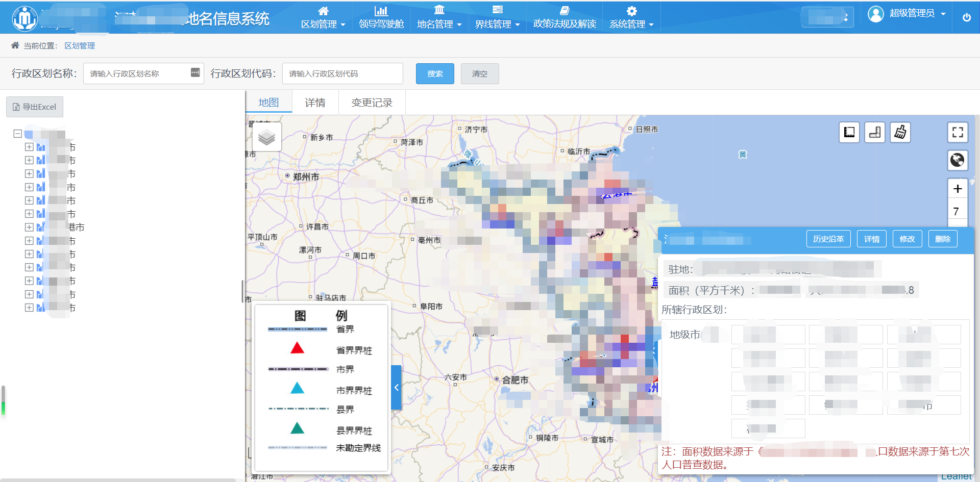This screenshot has height=482, width=980.
Task: Click 日照市 label on the map
Action: [647, 129]
